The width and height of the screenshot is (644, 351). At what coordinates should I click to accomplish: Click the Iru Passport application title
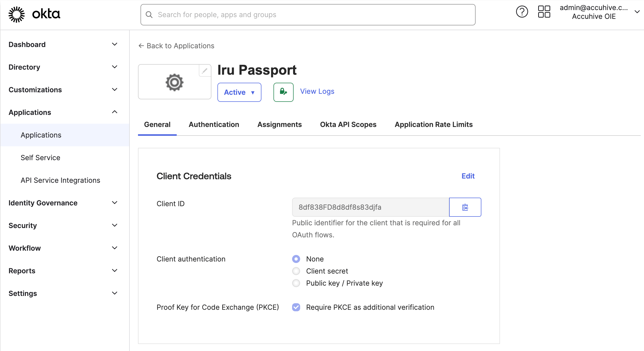[257, 70]
